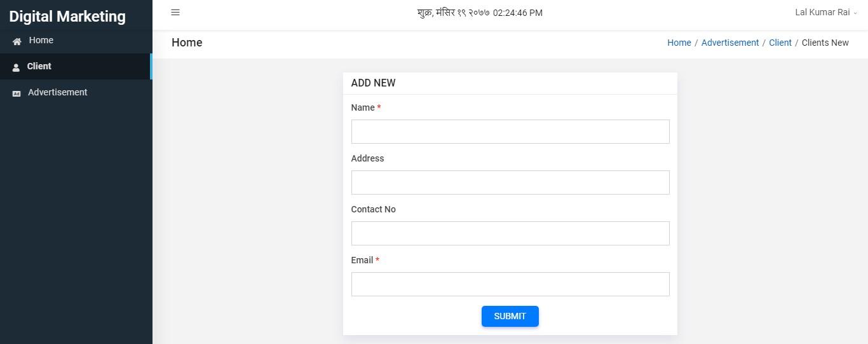Select the Client sidebar menu item
This screenshot has width=868, height=344.
(76, 66)
